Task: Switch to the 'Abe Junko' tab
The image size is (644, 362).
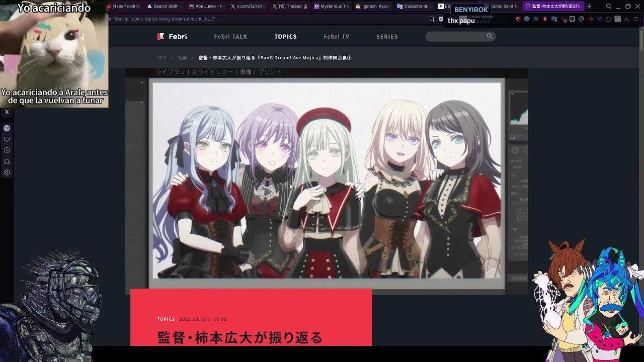Action: click(206, 7)
